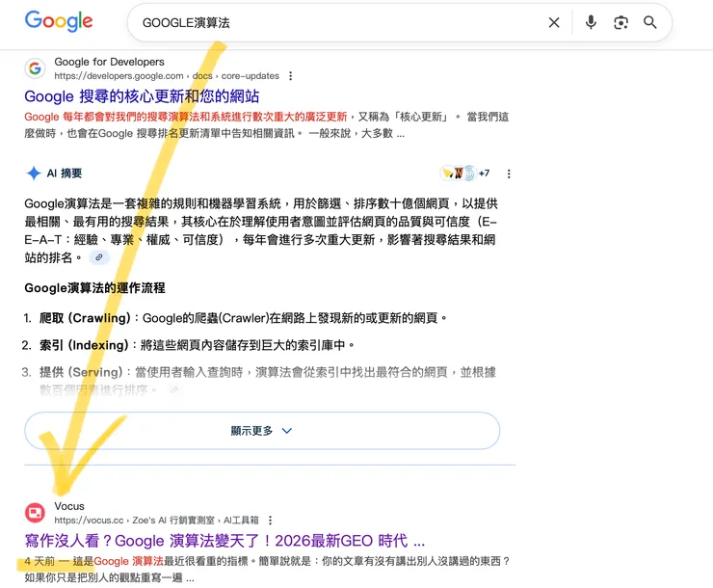The height and width of the screenshot is (588, 713).
Task: Open the Vocus favicon
Action: [35, 513]
